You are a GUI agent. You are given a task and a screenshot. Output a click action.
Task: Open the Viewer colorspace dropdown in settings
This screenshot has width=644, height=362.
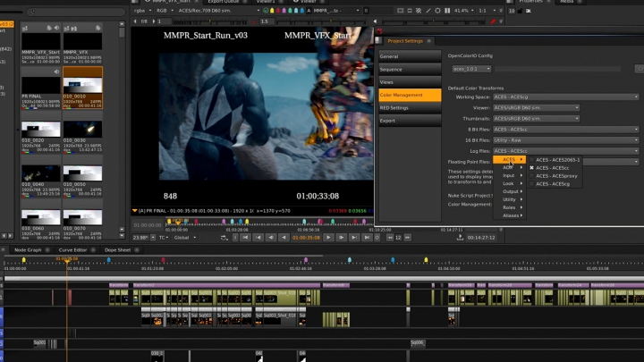[537, 107]
